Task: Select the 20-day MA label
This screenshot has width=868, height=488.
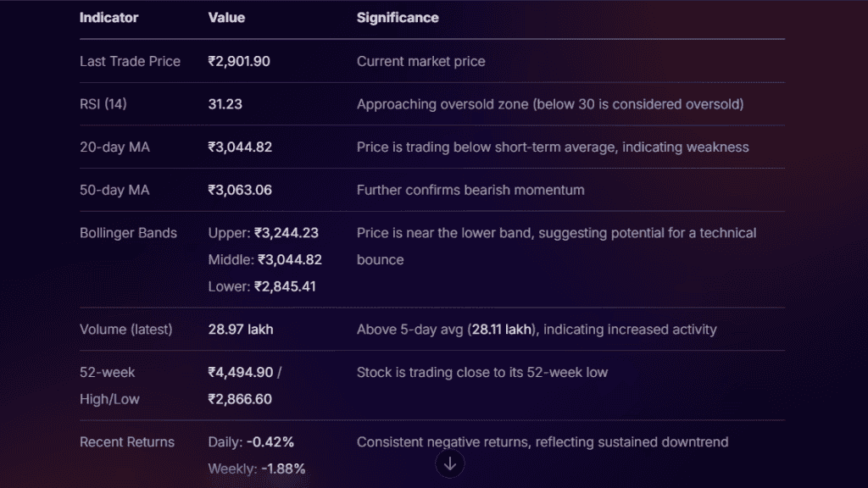Action: (x=114, y=147)
